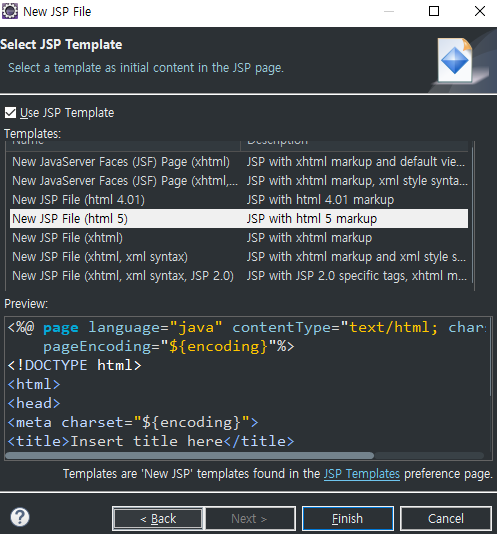This screenshot has width=497, height=534.
Task: Click description 'JSP with html 4.01 markup'
Action: tap(320, 200)
